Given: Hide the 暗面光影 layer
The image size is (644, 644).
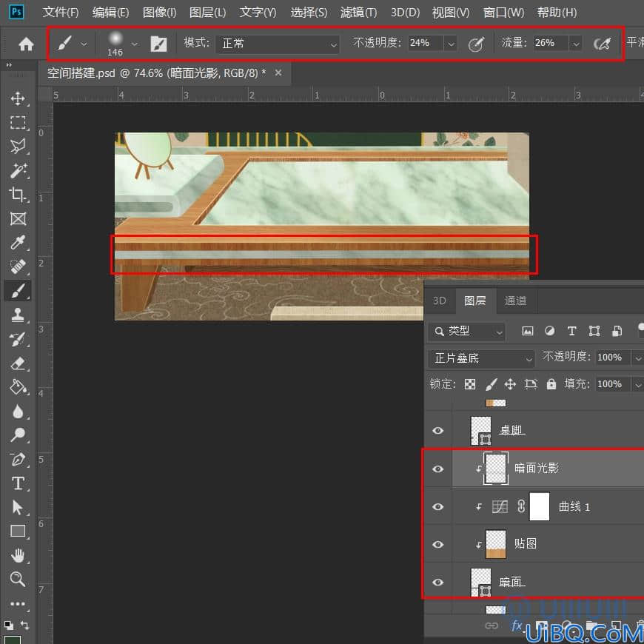Looking at the screenshot, I should (x=437, y=469).
